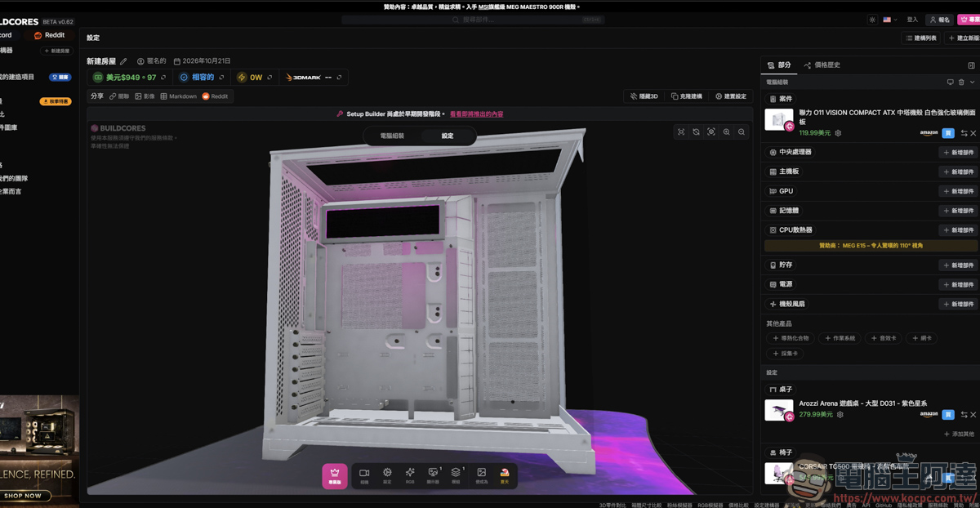Edit build name pencil icon next to 新建房屋
The height and width of the screenshot is (508, 980).
click(123, 61)
